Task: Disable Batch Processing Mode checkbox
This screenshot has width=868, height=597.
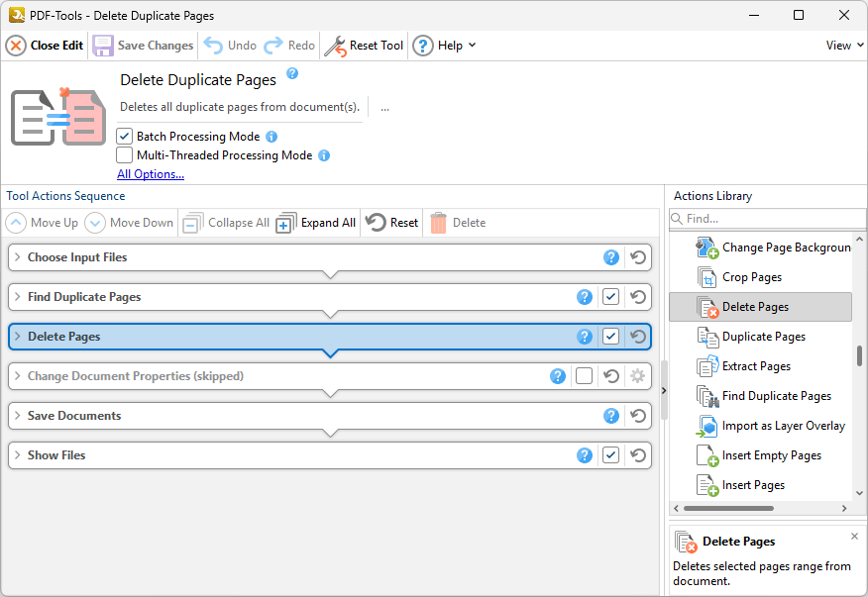Action: click(x=125, y=137)
